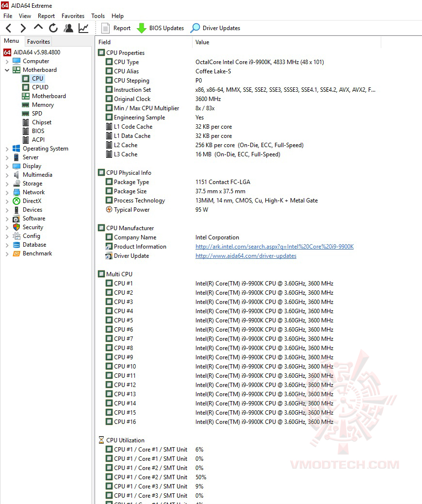The height and width of the screenshot is (504, 422).
Task: Click the Database icon in tree
Action: [16, 245]
